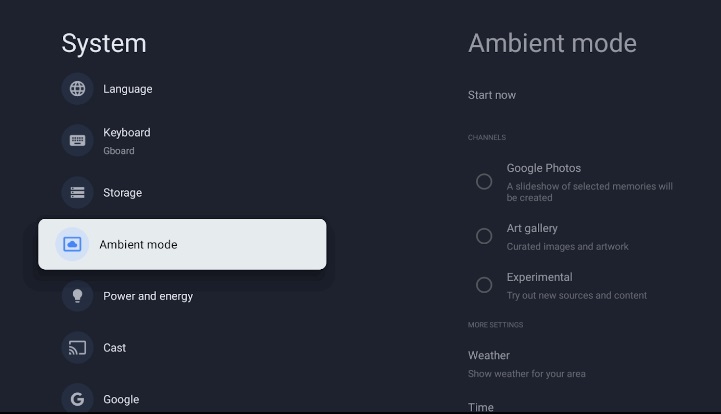The image size is (721, 414).
Task: Click the Ambient mode cloud icon
Action: pos(72,245)
